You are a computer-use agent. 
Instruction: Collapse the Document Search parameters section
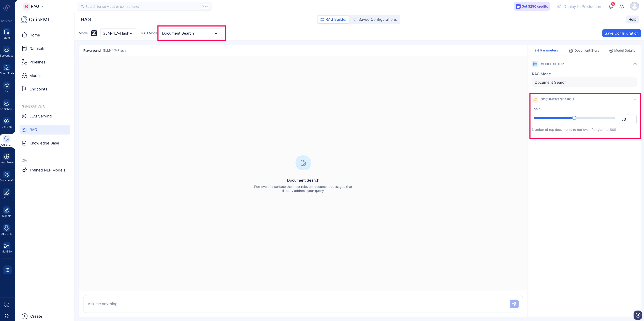[635, 99]
